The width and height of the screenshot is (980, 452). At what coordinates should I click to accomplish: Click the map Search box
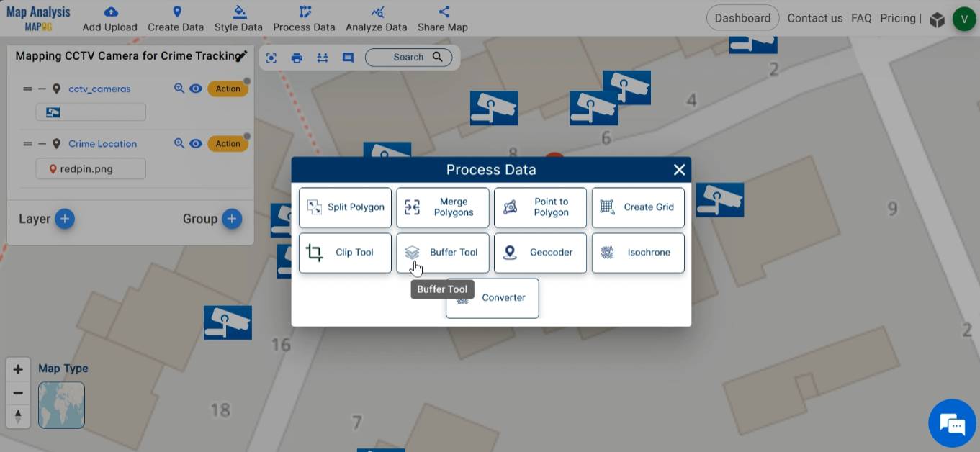point(409,58)
